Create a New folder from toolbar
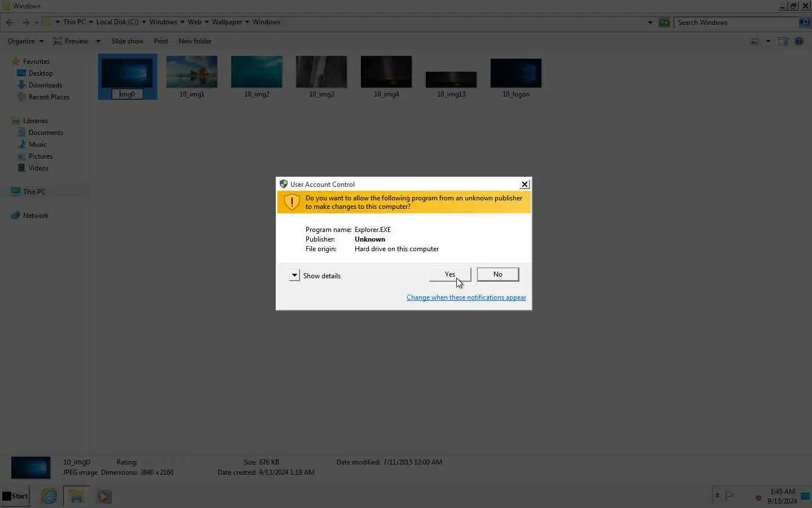 click(195, 41)
